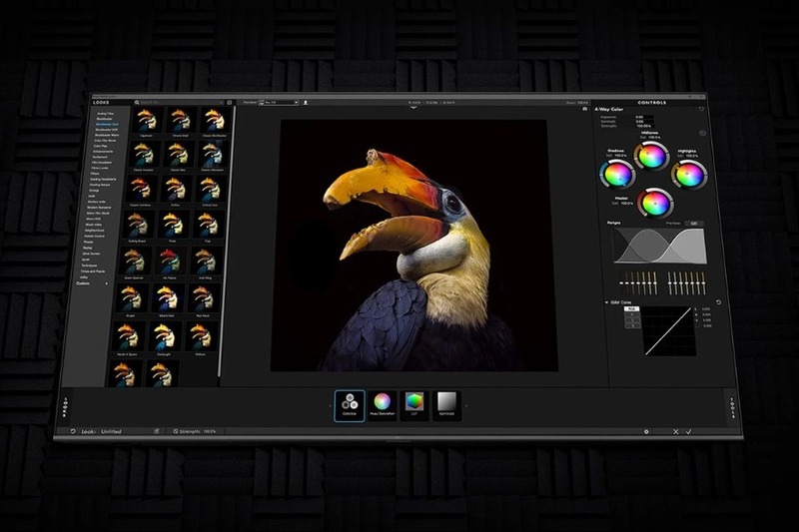Click the reset arrow in the Controls header
This screenshot has height=532, width=799.
click(702, 108)
